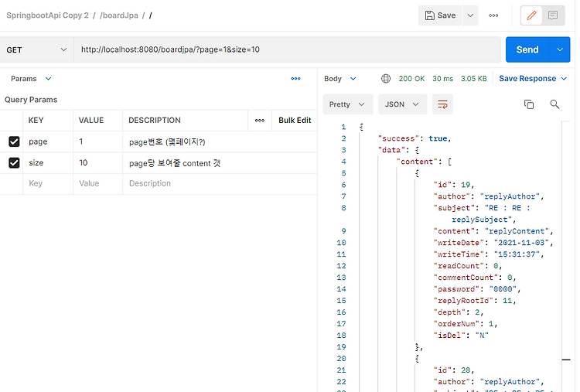The image size is (580, 392).
Task: Open the /boardJpa breadcrumb folder
Action: 119,15
